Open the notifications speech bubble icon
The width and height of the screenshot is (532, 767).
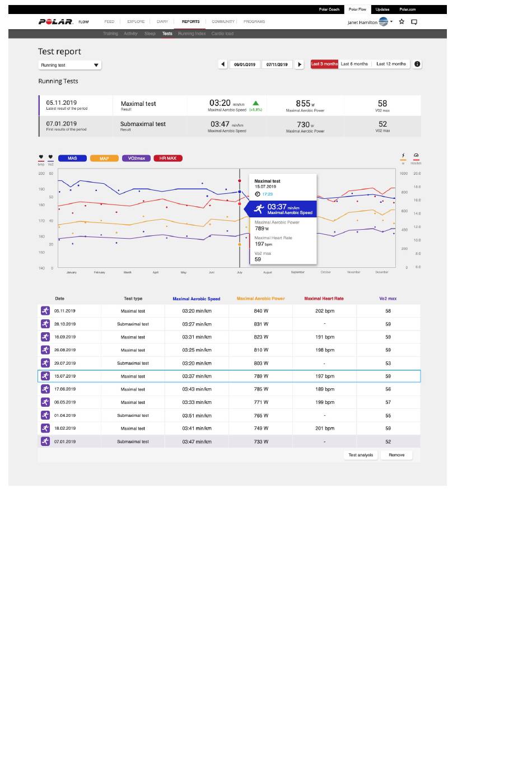pyautogui.click(x=414, y=22)
